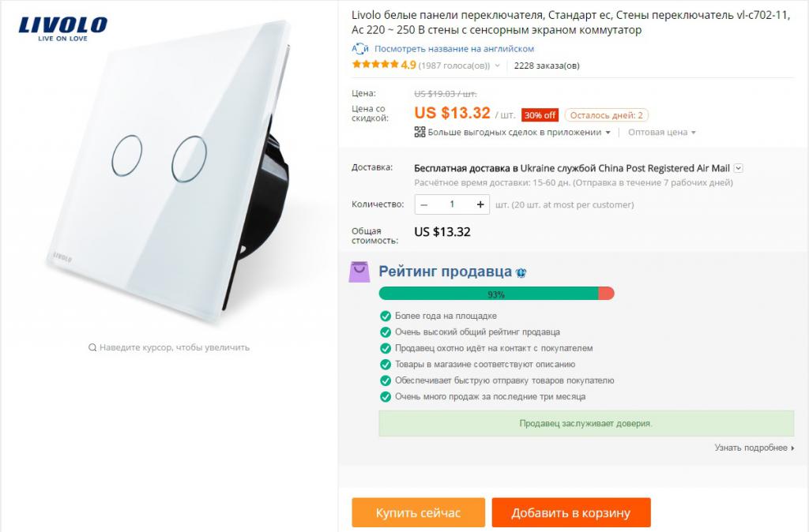Increase quantity with the plus button
This screenshot has height=532, width=809.
[480, 204]
